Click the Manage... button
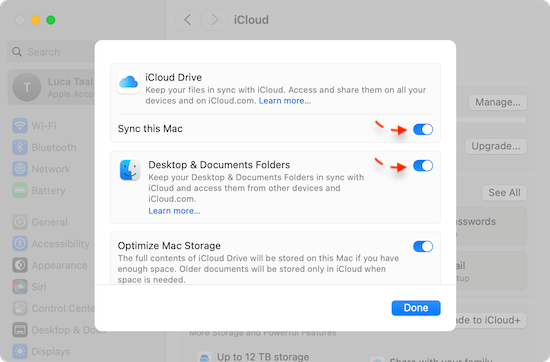This screenshot has height=362, width=550. 498,102
